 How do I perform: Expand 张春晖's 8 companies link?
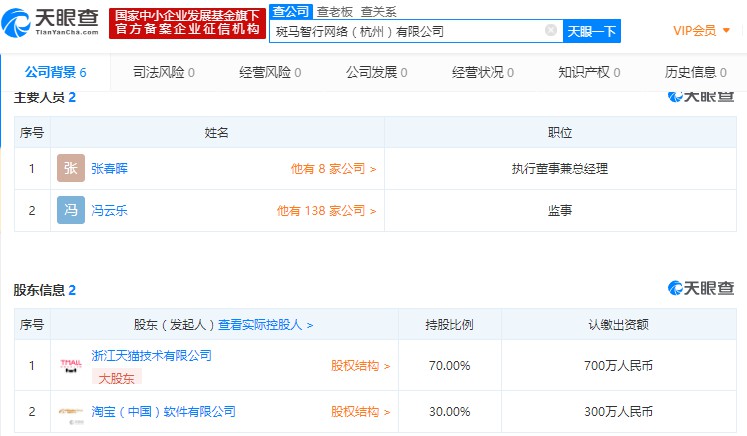point(333,169)
